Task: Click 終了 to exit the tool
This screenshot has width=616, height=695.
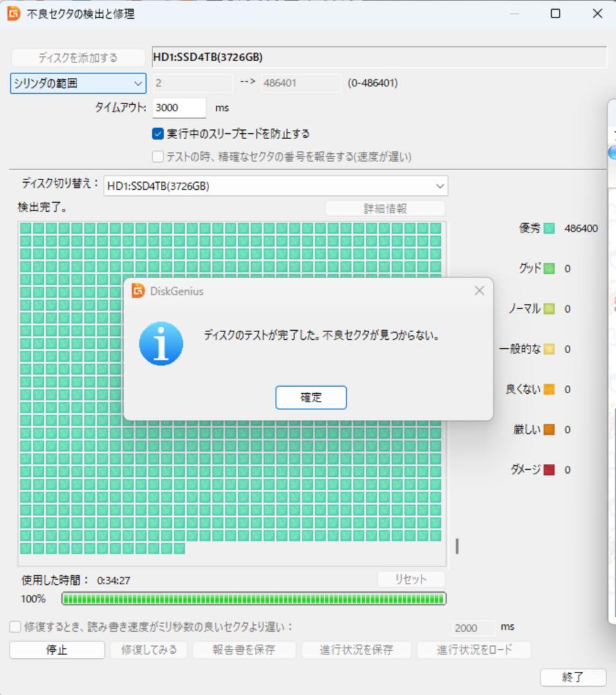Action: pos(574,678)
